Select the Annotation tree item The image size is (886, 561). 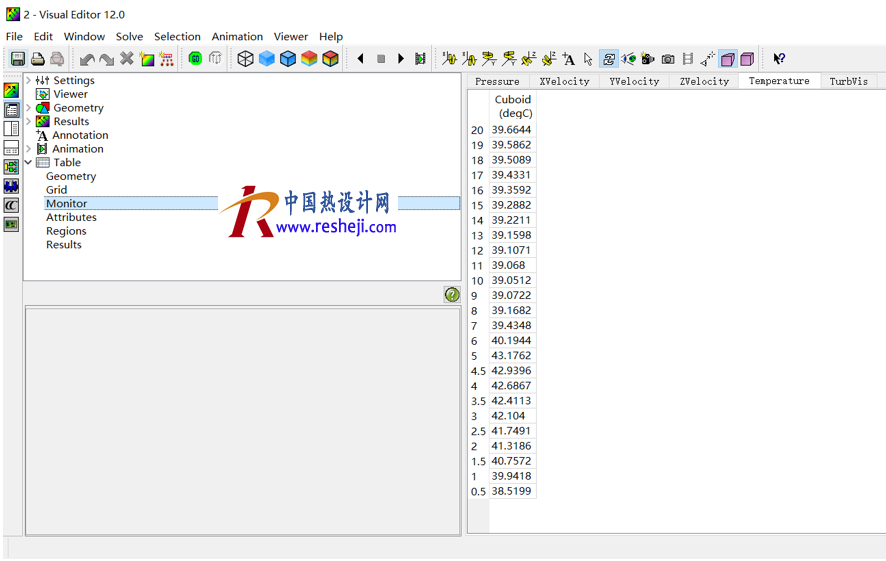click(x=80, y=135)
